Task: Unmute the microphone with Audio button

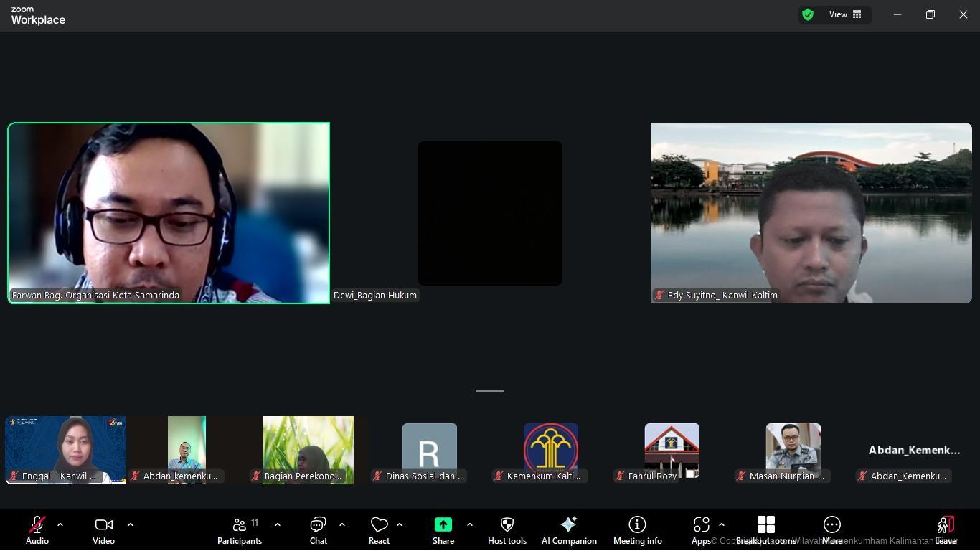Action: (x=37, y=529)
